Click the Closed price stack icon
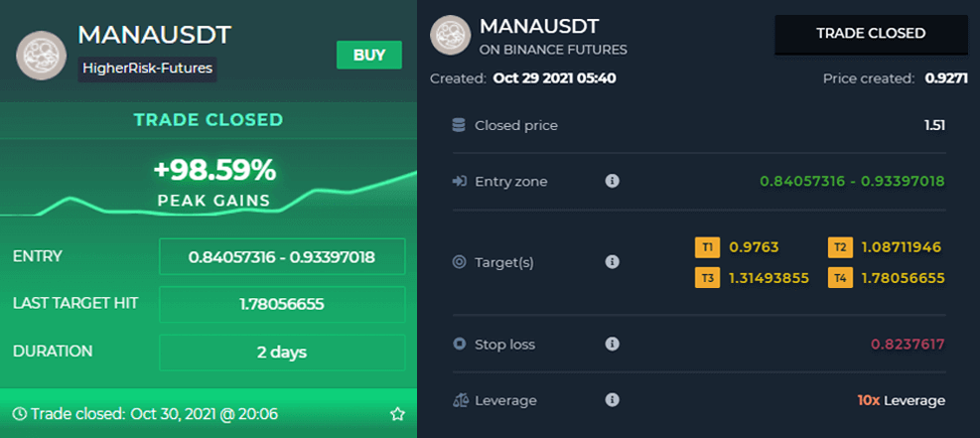Viewport: 980px width, 438px height. [459, 125]
